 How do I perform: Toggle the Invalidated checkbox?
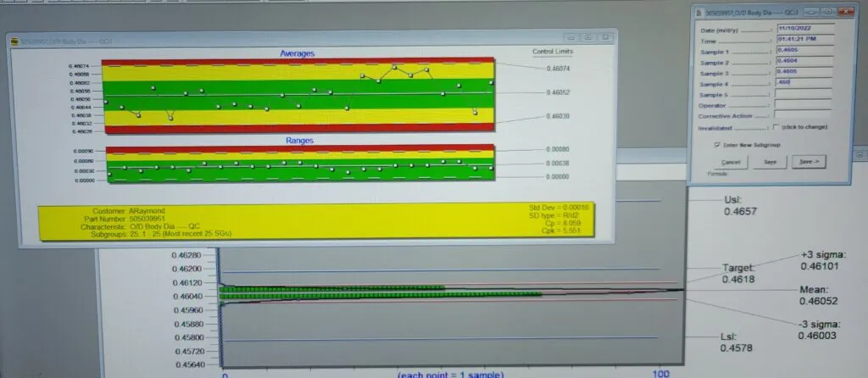776,126
